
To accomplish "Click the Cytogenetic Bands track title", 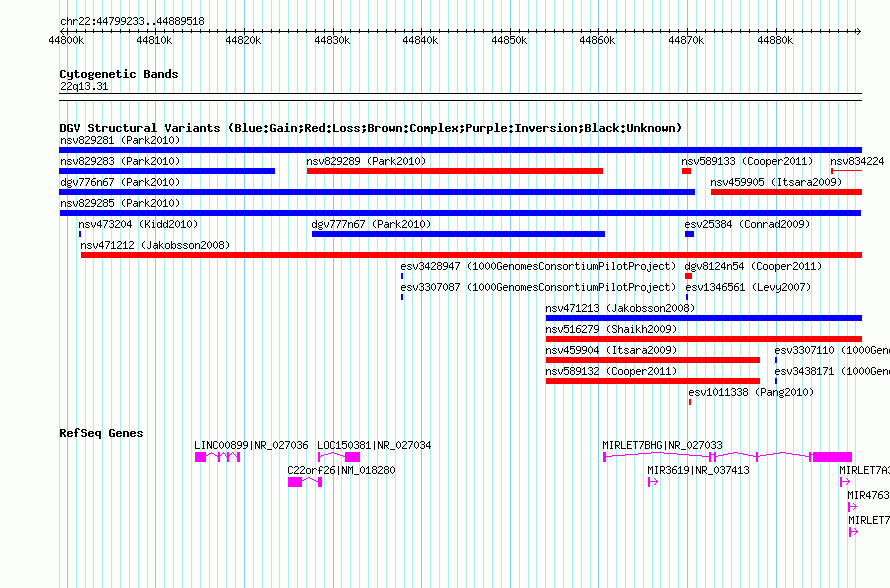I will click(x=119, y=74).
